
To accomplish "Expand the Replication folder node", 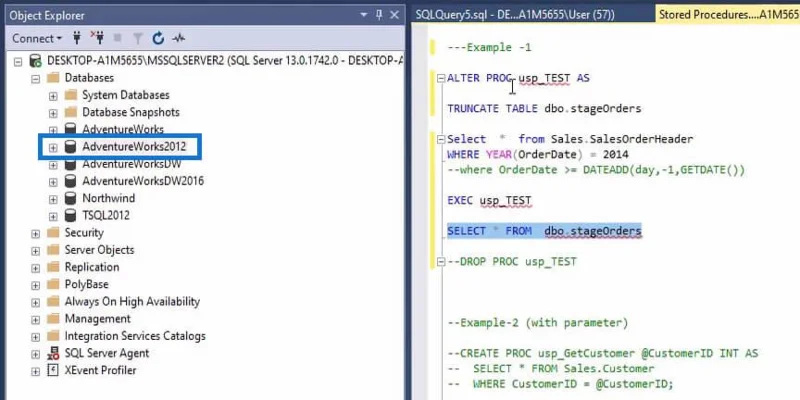I will (x=35, y=268).
